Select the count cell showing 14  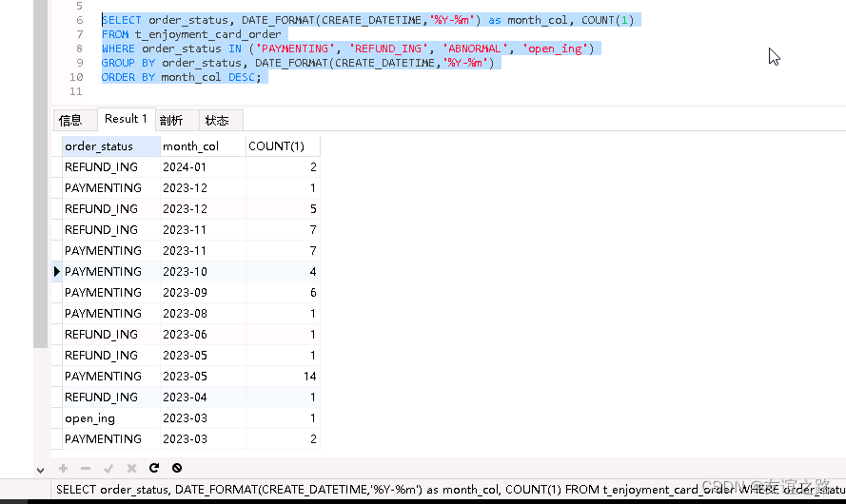pyautogui.click(x=282, y=377)
